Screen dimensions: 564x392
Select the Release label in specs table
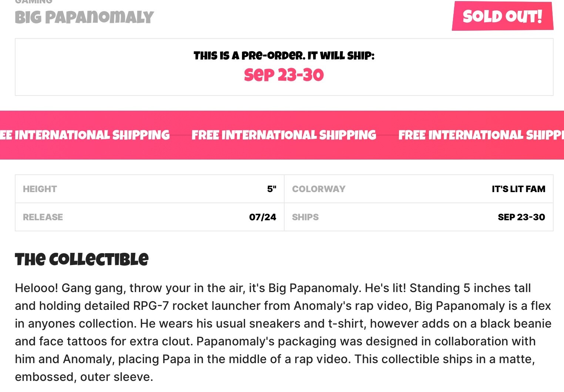[43, 217]
